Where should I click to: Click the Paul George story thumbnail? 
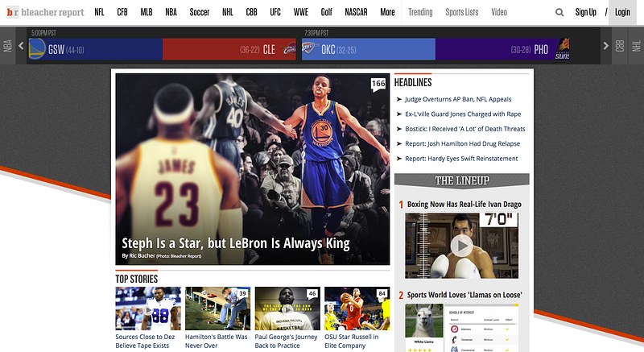click(287, 309)
